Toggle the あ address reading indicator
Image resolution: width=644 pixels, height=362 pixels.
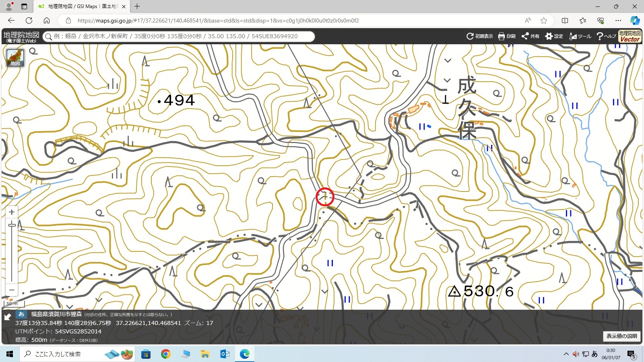click(21, 314)
